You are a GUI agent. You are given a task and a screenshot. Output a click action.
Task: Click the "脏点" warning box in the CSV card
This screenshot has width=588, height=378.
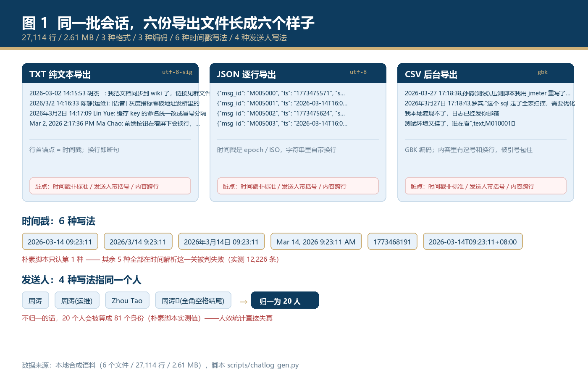coord(486,186)
